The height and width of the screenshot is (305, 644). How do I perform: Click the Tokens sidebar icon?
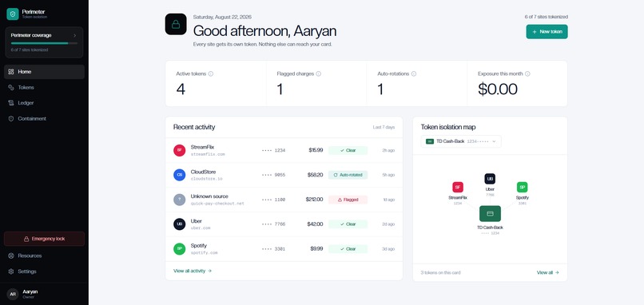[11, 88]
